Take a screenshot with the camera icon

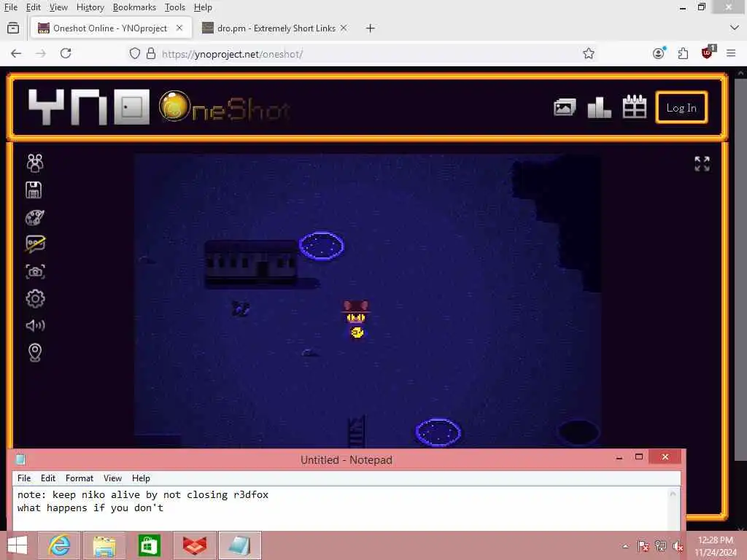[x=35, y=271]
